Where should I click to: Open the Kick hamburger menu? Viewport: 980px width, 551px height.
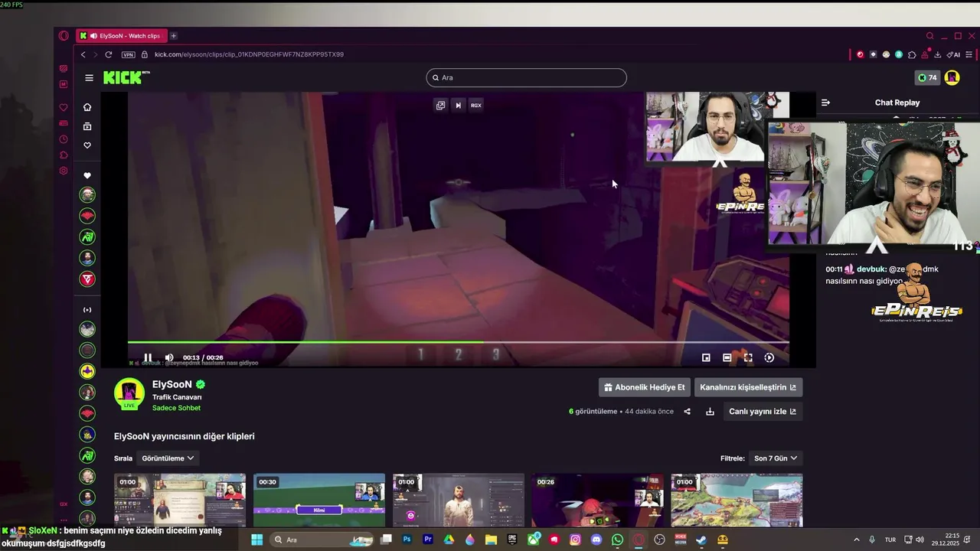point(89,77)
